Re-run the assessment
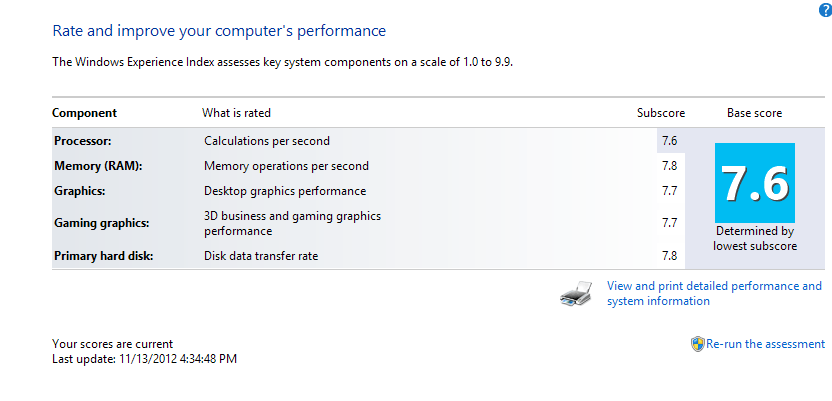832x401 pixels. [765, 344]
